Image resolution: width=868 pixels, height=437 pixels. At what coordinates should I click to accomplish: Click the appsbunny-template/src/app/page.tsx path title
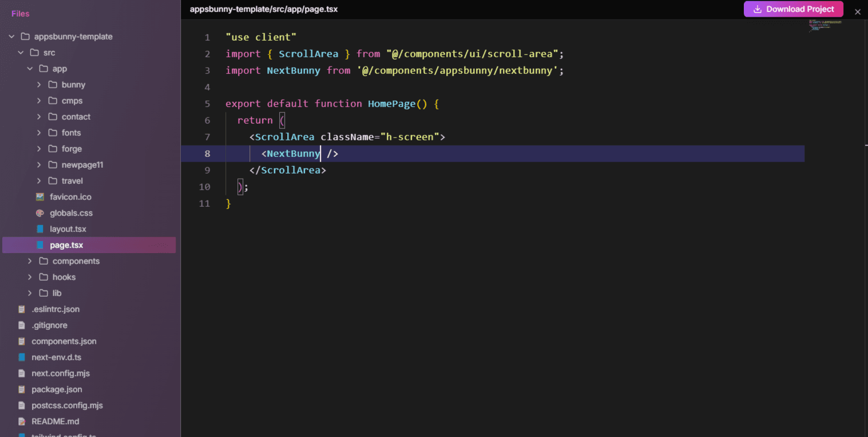coord(264,10)
